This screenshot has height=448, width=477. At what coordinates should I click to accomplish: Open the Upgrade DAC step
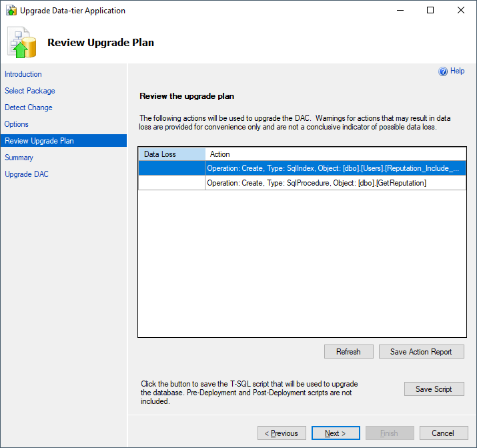tap(27, 174)
